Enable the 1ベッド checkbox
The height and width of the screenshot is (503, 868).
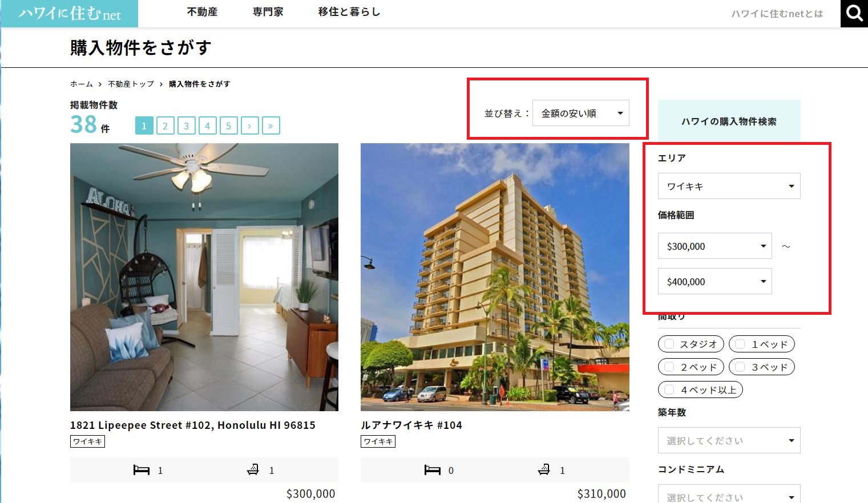point(740,344)
